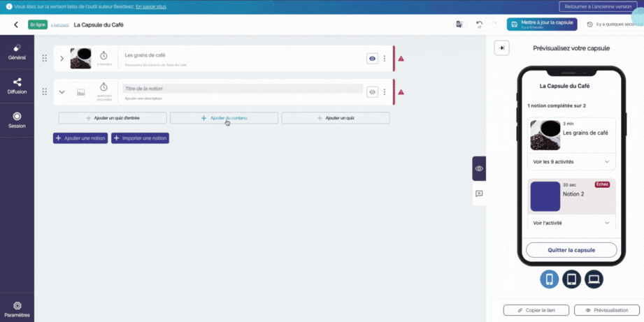Click the eye tab on preview panel edge
This screenshot has height=322, width=644.
(479, 168)
